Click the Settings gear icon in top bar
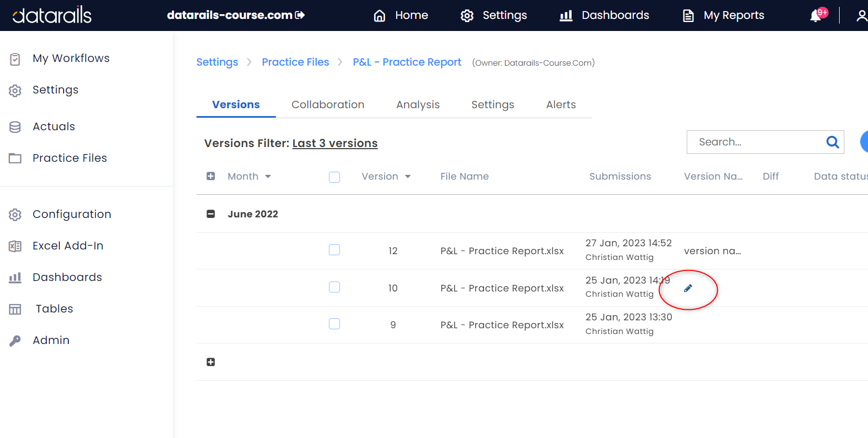Image resolution: width=868 pixels, height=438 pixels. [467, 16]
